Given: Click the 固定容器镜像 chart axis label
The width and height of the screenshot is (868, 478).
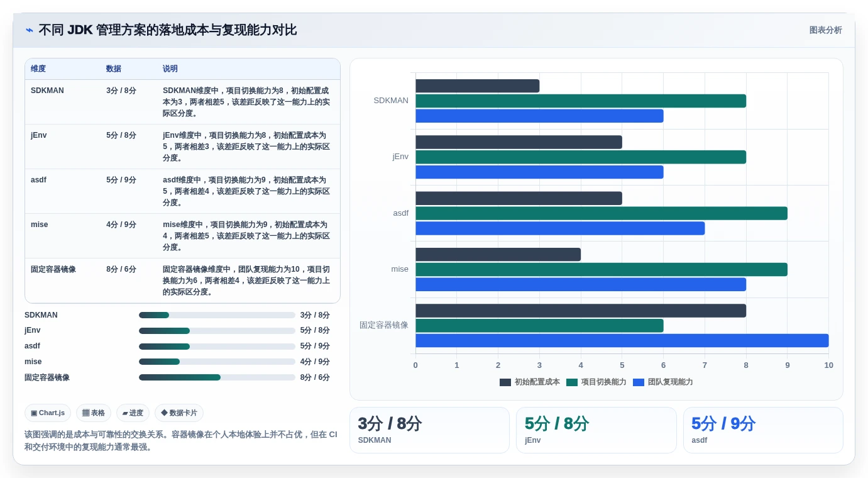Looking at the screenshot, I should (x=384, y=325).
